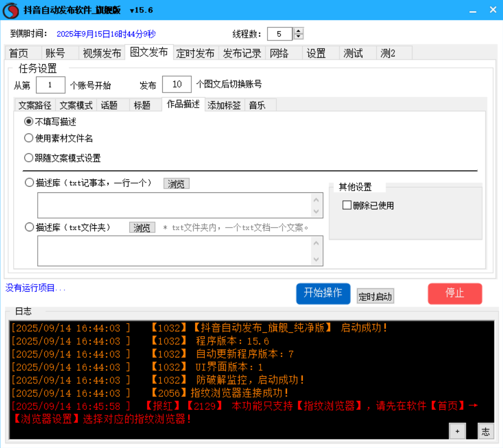
Task: Select the 使用素材文件名 option
Action: (28, 138)
